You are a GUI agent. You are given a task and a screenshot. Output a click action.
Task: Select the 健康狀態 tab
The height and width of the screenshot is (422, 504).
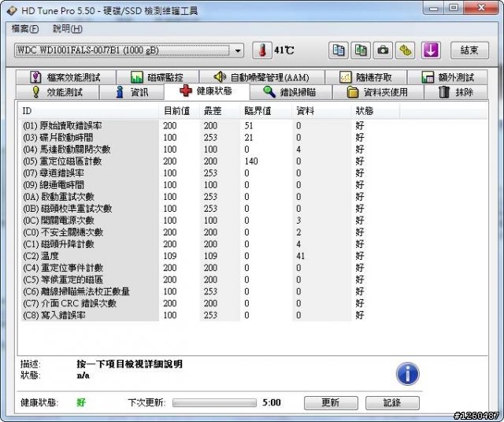pyautogui.click(x=206, y=91)
